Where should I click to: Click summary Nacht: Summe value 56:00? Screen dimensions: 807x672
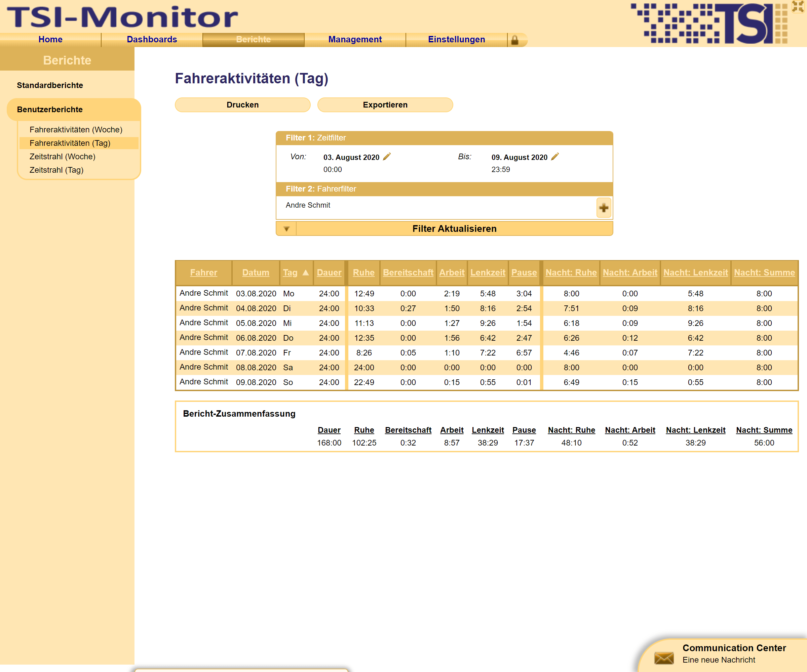pos(764,443)
